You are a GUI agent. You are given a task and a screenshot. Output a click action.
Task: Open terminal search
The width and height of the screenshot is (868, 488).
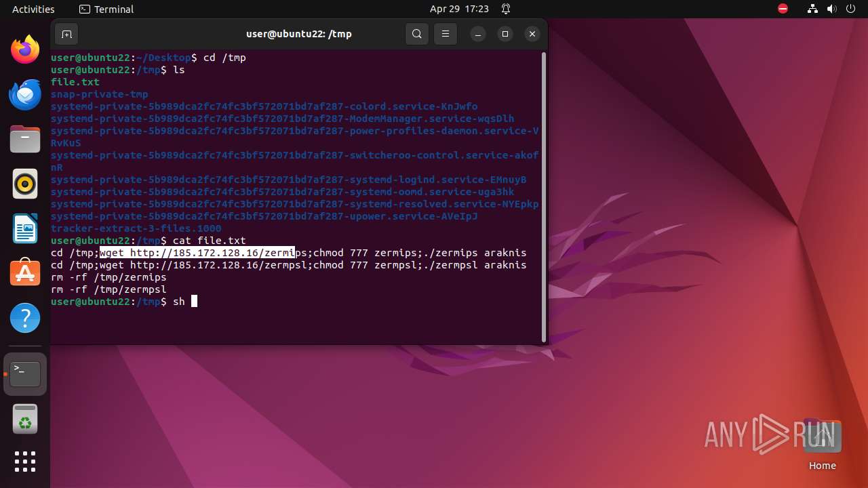pos(417,34)
